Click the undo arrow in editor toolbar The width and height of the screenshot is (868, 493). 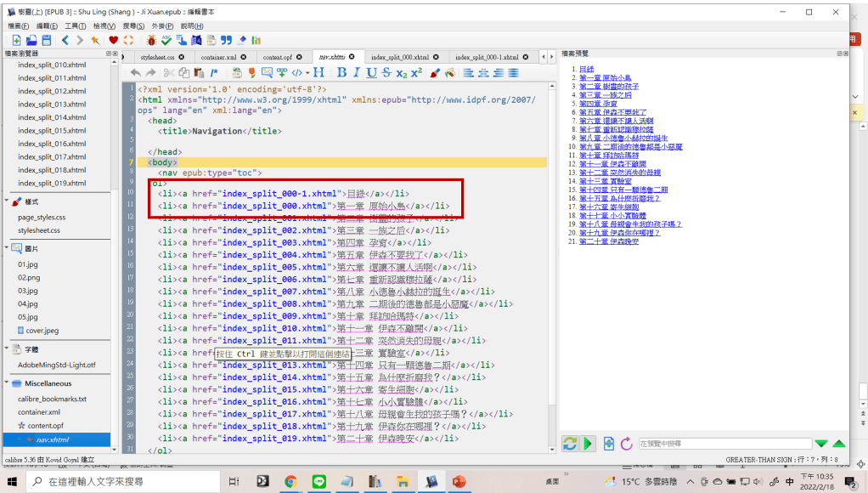(x=135, y=73)
